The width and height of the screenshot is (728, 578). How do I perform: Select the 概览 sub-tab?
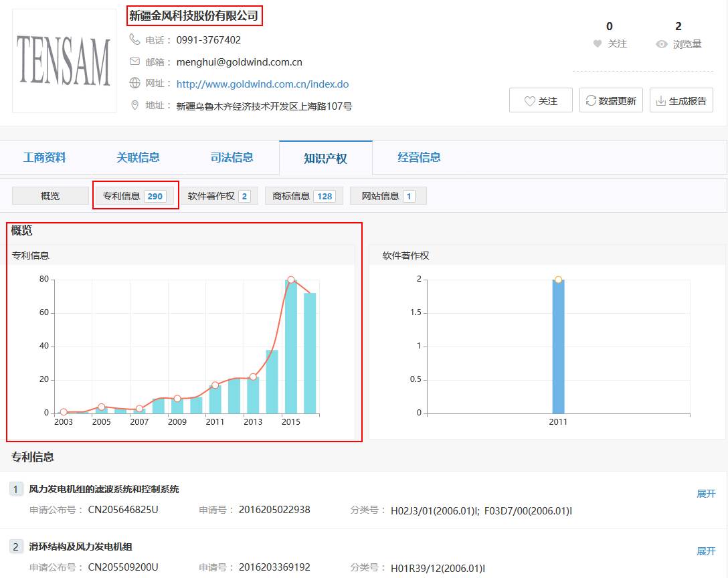[x=50, y=196]
